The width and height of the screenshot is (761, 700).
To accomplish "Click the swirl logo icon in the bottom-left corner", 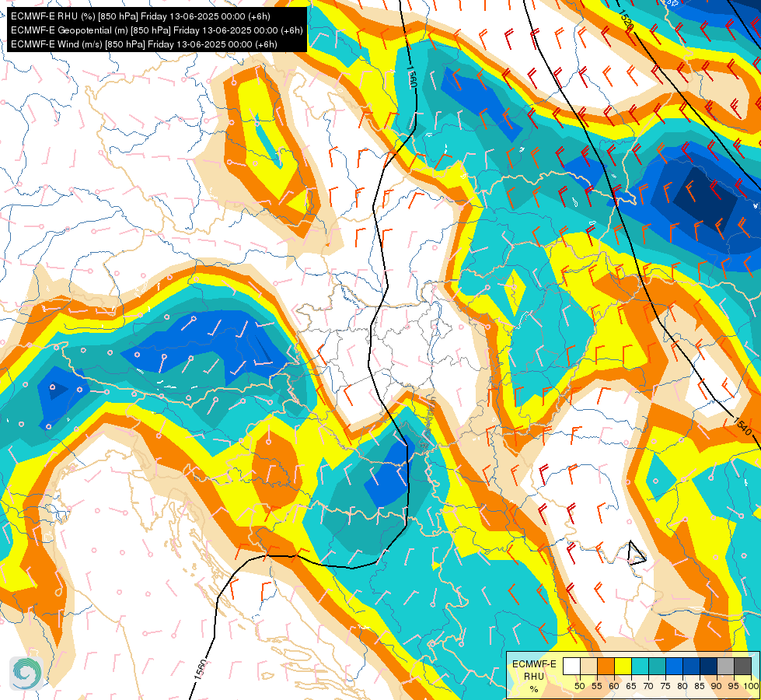I will click(26, 674).
